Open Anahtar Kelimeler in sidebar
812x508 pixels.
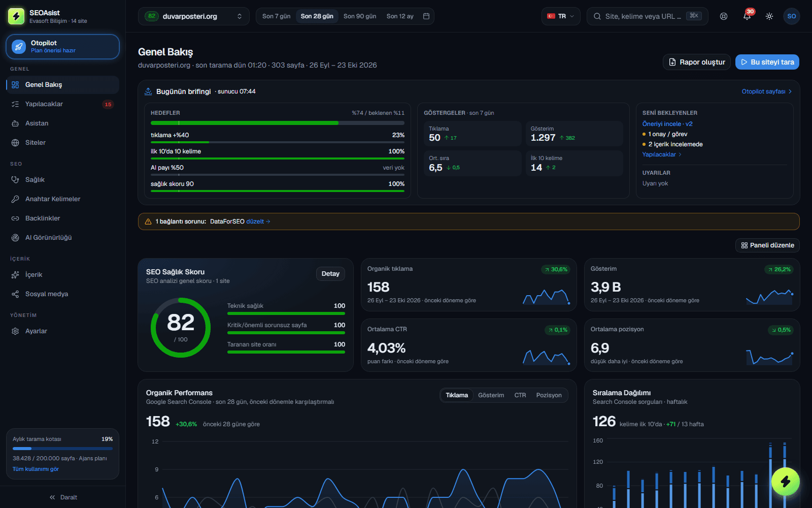pyautogui.click(x=63, y=199)
